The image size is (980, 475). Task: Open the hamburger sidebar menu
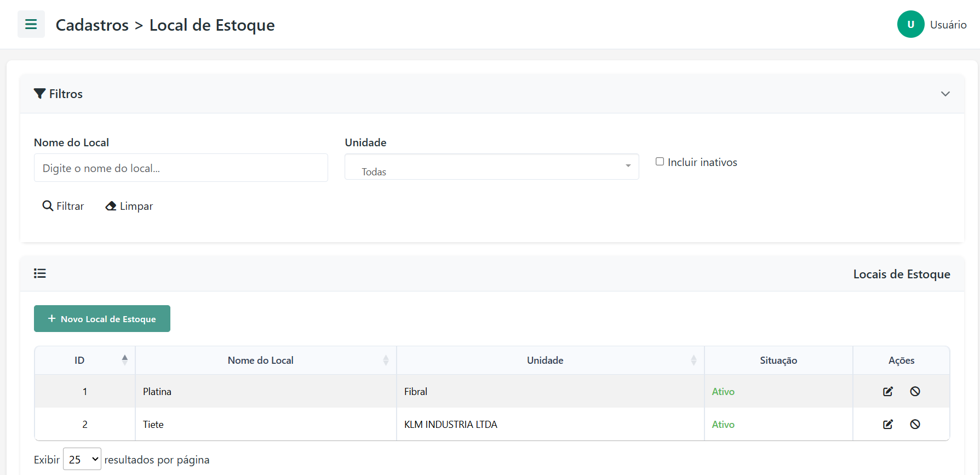(x=31, y=25)
